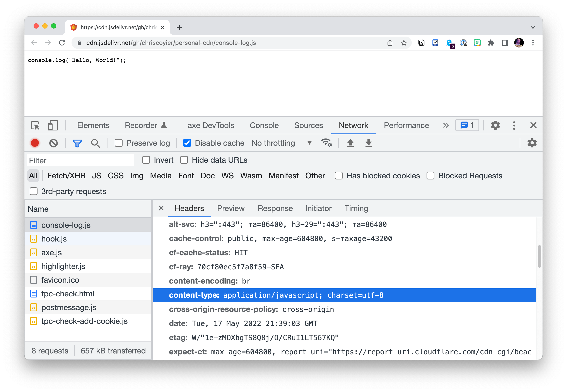Expand more DevTools tabs chevron
Viewport: 567px width, 392px height.
[x=446, y=125]
